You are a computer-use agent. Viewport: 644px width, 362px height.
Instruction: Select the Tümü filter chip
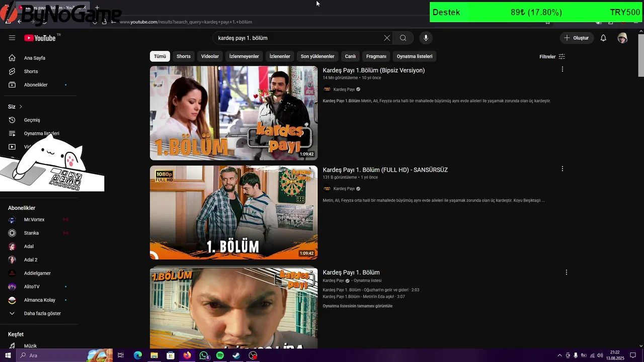point(159,56)
